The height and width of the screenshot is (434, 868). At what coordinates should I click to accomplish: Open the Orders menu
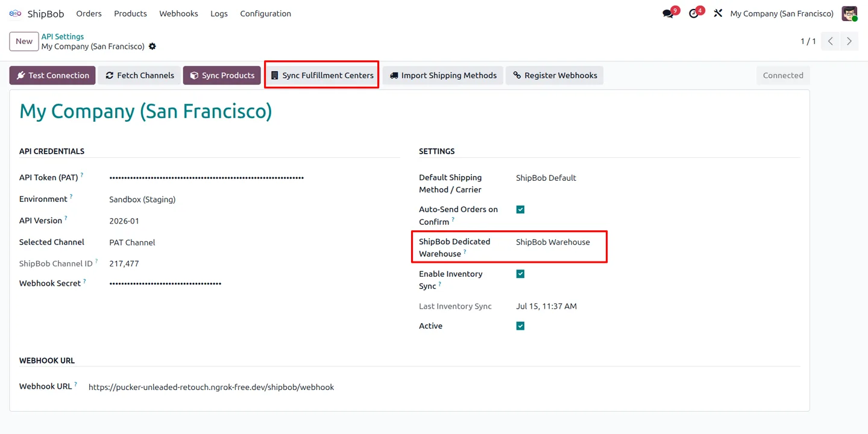tap(89, 13)
